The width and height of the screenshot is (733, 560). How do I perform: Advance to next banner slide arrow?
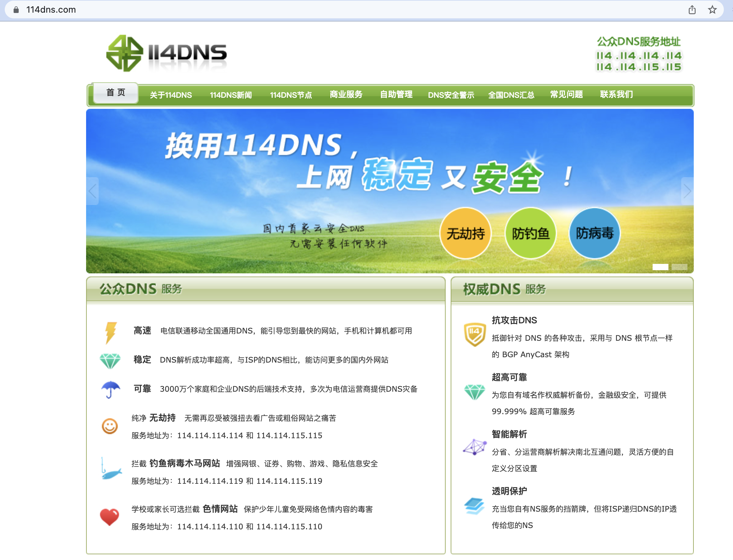click(687, 191)
